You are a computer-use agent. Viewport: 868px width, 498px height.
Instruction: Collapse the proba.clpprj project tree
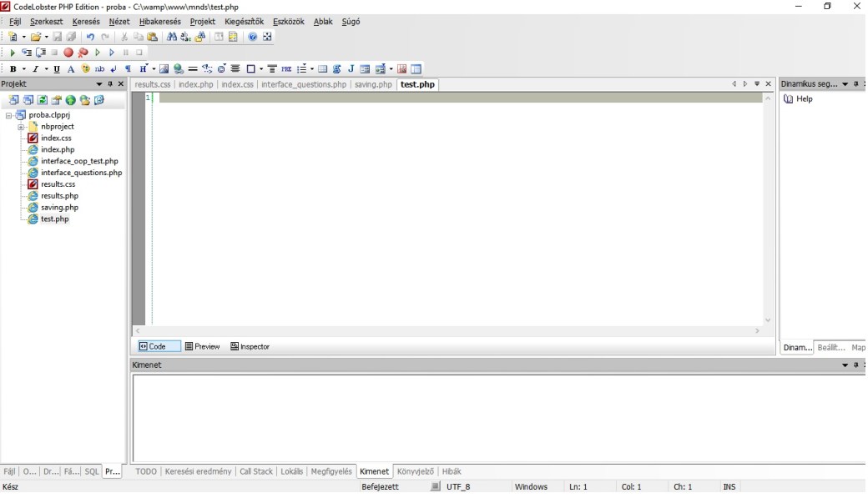8,115
